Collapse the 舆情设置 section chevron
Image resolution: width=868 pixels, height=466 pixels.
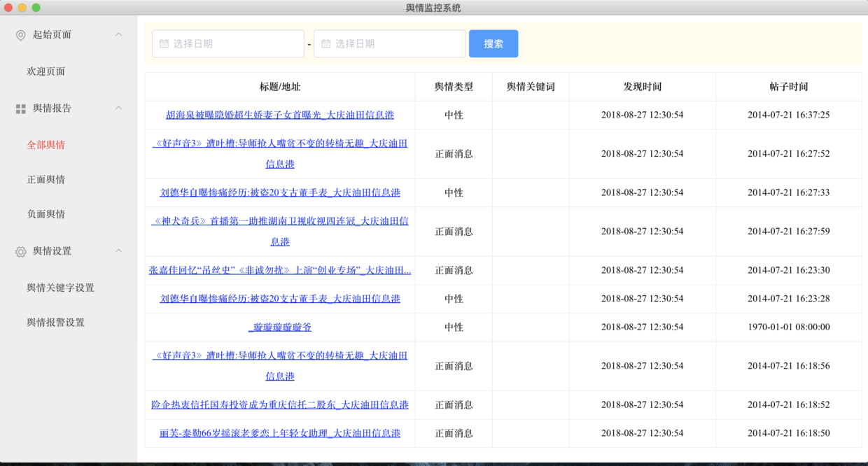[x=118, y=250]
